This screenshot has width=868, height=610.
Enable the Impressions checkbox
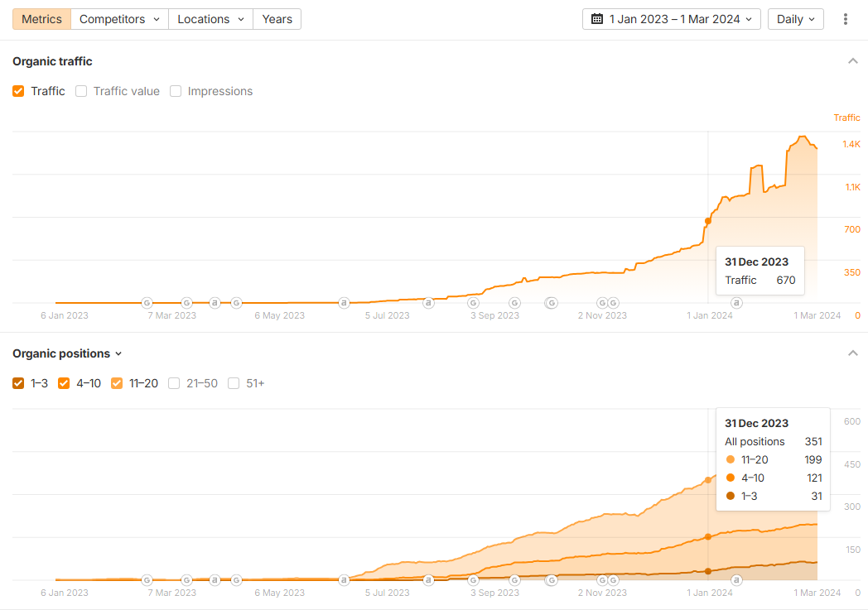click(176, 91)
